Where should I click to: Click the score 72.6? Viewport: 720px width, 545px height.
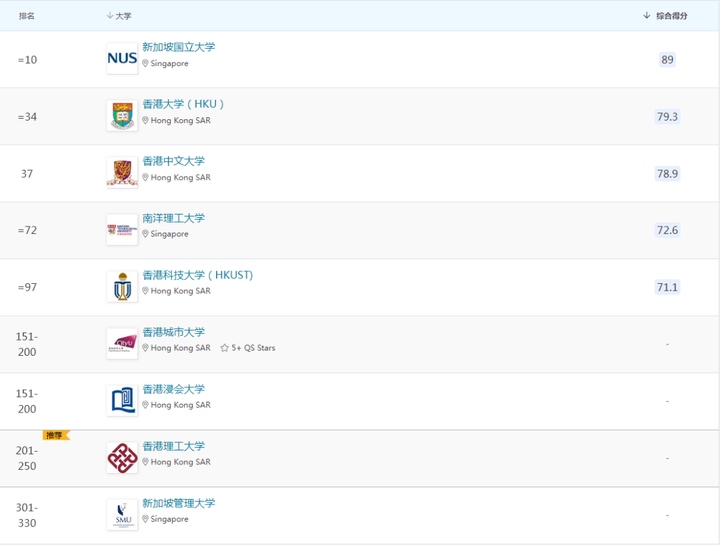(667, 230)
